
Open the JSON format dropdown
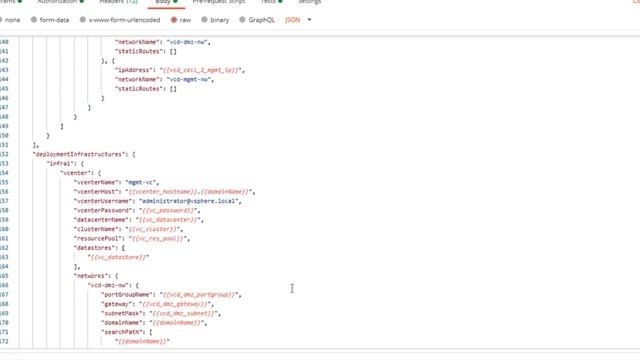pos(298,20)
